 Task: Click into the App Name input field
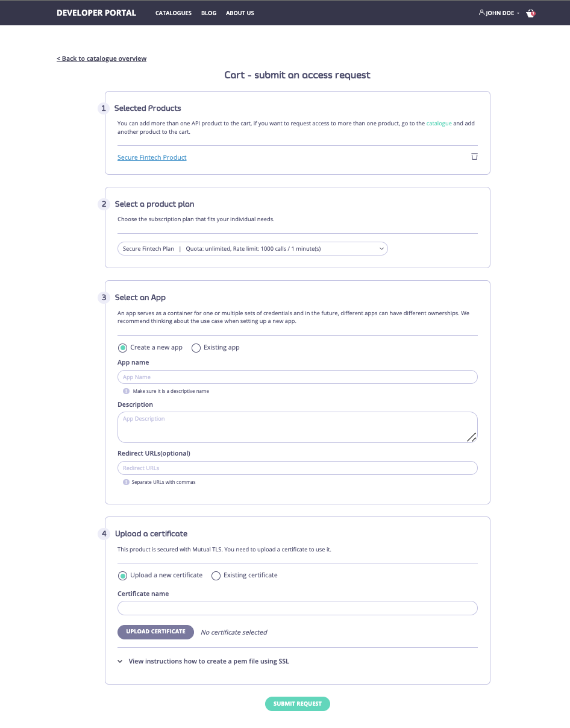(297, 377)
